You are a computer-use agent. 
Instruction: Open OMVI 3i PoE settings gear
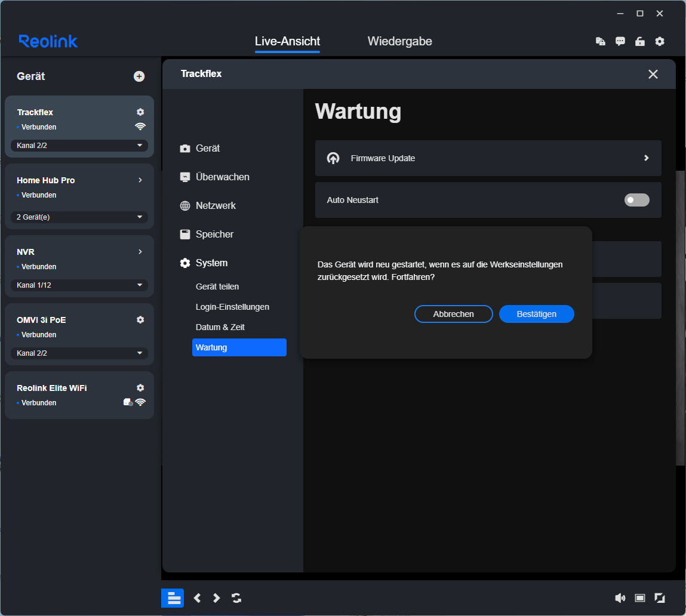140,320
